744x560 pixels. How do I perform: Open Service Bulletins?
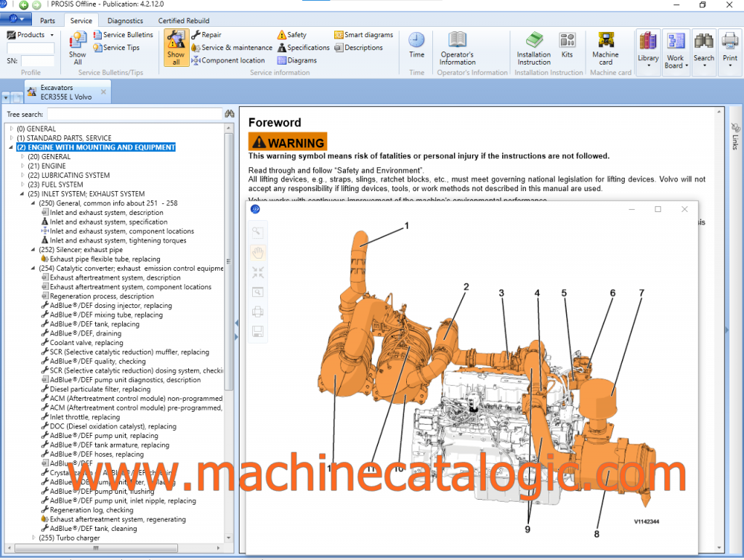click(x=124, y=34)
